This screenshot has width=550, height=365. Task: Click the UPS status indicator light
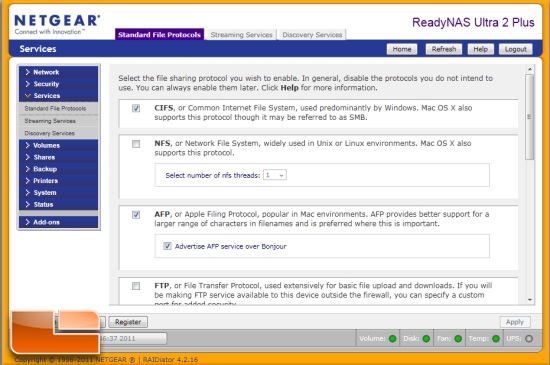529,339
